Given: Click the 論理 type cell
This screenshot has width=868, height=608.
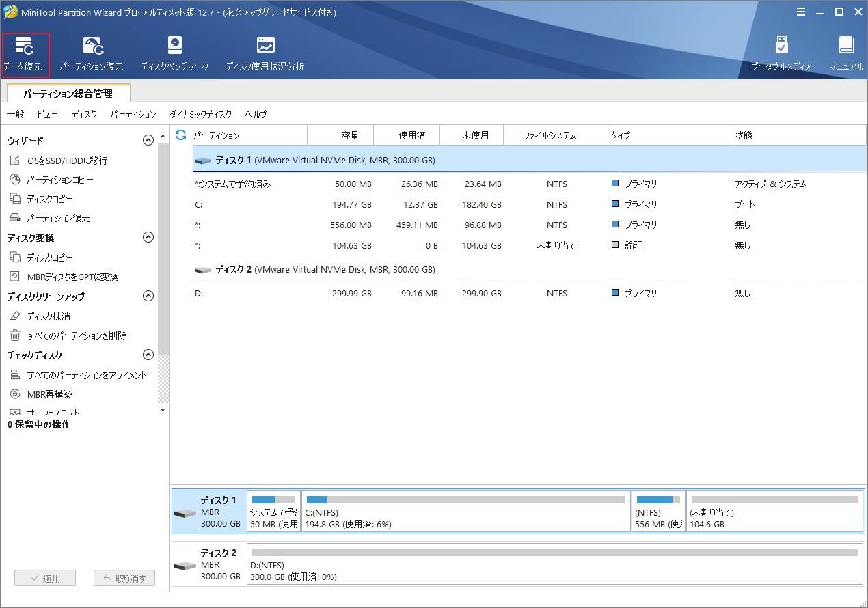Looking at the screenshot, I should tap(634, 246).
